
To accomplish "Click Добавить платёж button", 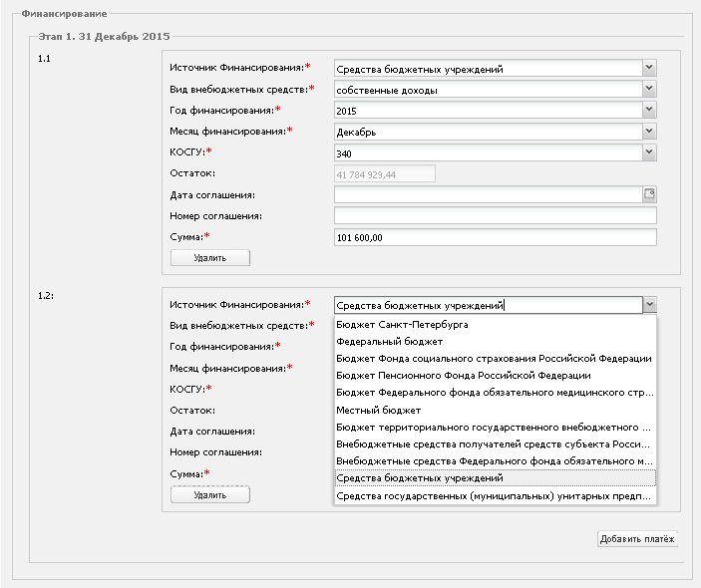I will pos(637,539).
